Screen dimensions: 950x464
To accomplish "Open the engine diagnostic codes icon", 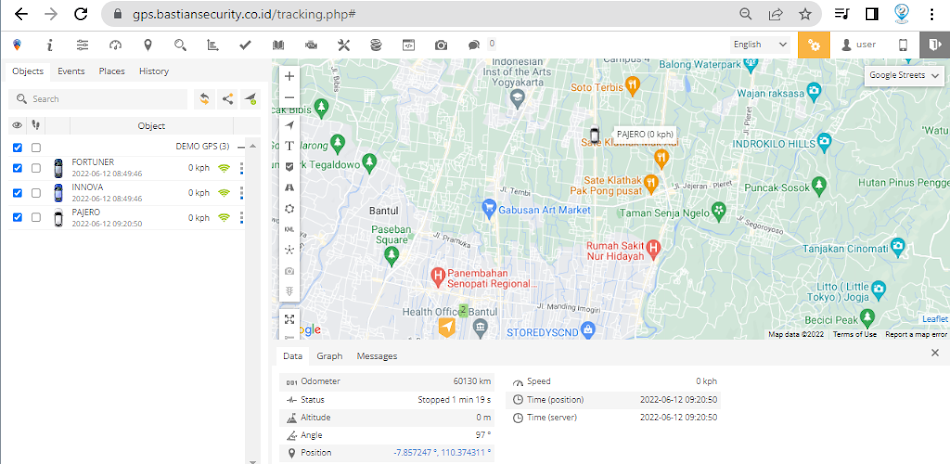I will coord(311,45).
